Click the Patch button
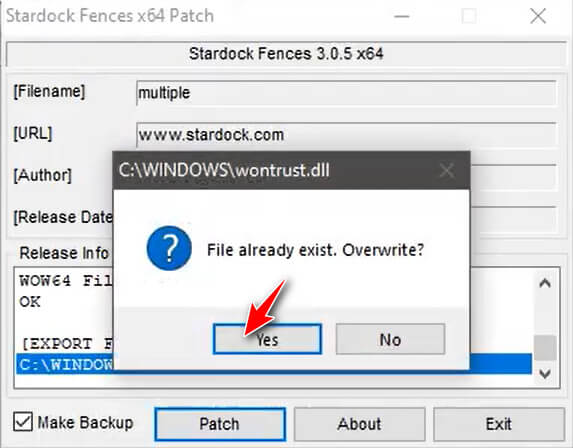Viewport: 573px width, 448px height. [x=220, y=424]
